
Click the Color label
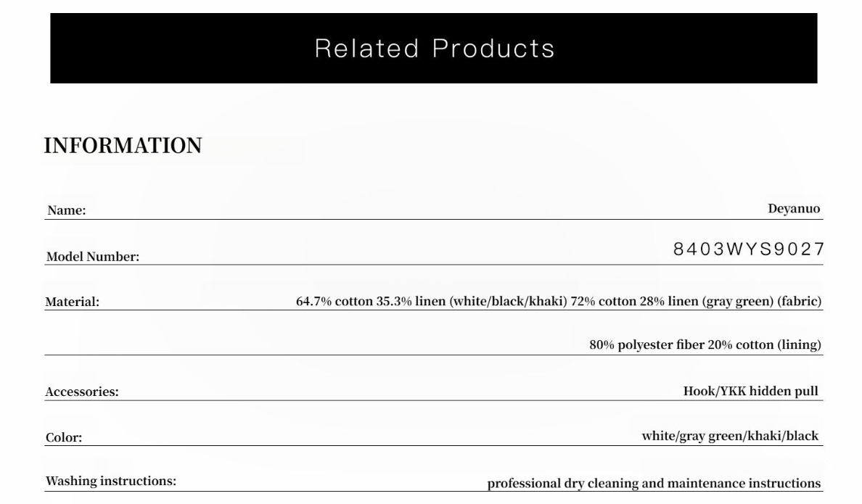[x=64, y=438]
